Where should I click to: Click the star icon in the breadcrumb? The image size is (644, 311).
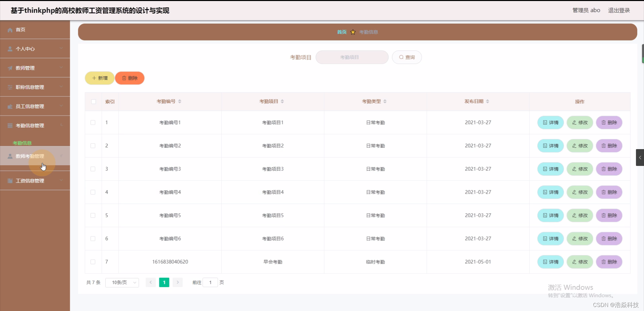tap(353, 32)
